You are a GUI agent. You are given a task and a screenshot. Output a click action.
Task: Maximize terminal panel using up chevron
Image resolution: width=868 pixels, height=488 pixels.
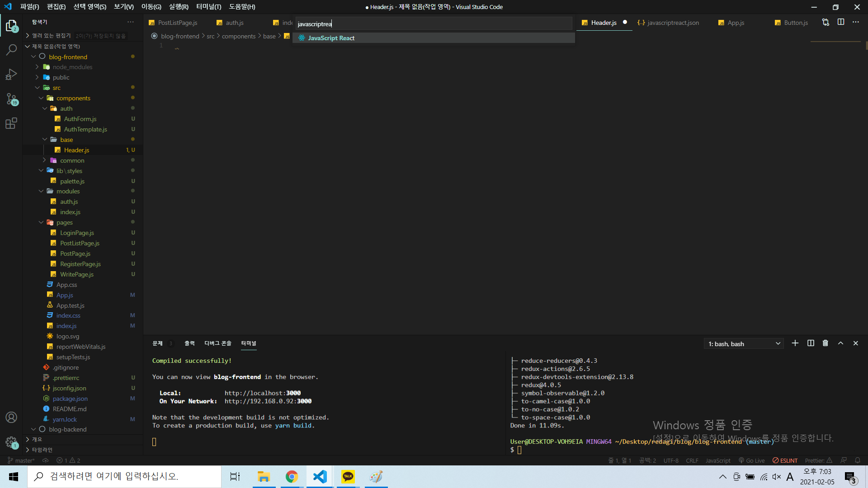840,343
